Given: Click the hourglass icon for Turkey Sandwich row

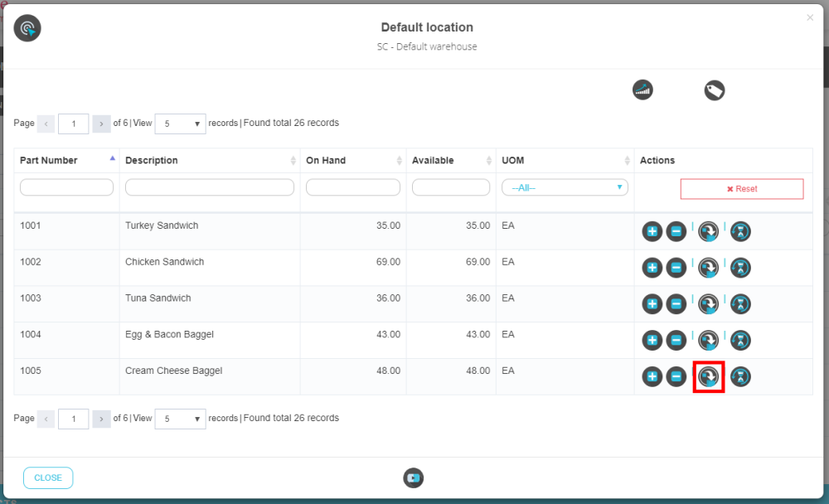Looking at the screenshot, I should [740, 231].
